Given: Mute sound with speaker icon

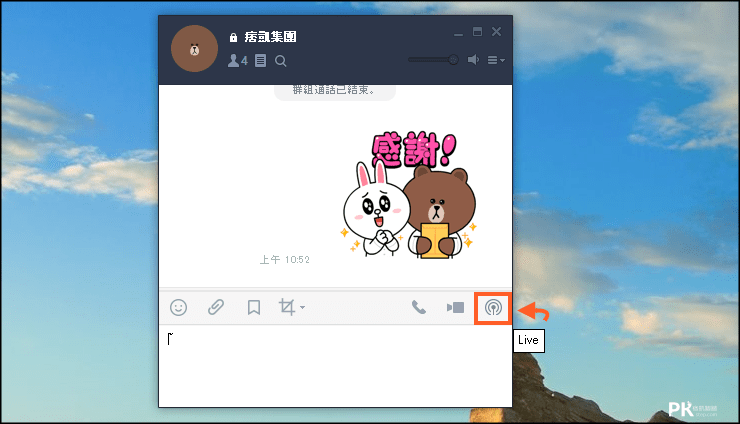Looking at the screenshot, I should [473, 60].
